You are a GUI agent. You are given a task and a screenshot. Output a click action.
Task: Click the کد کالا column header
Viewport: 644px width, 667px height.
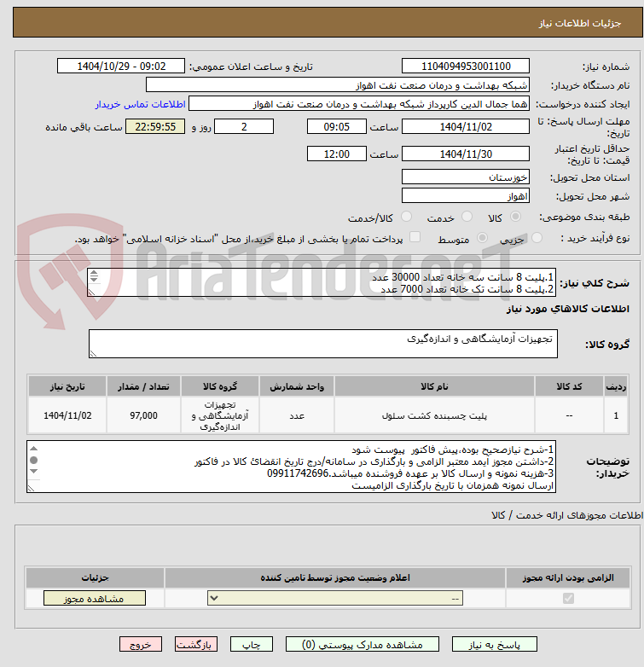(x=569, y=386)
